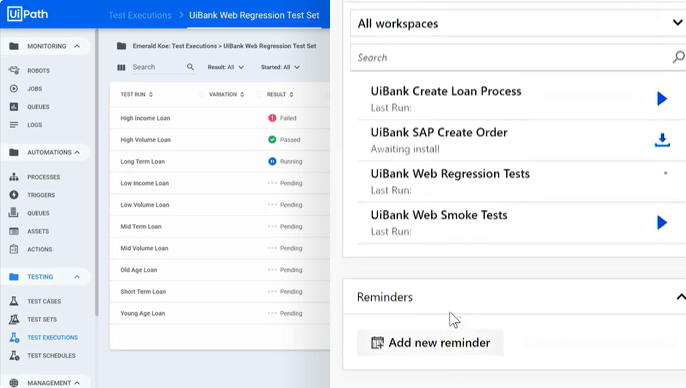The image size is (686, 388).
Task: Download UiBank SAP Create Order
Action: 662,140
